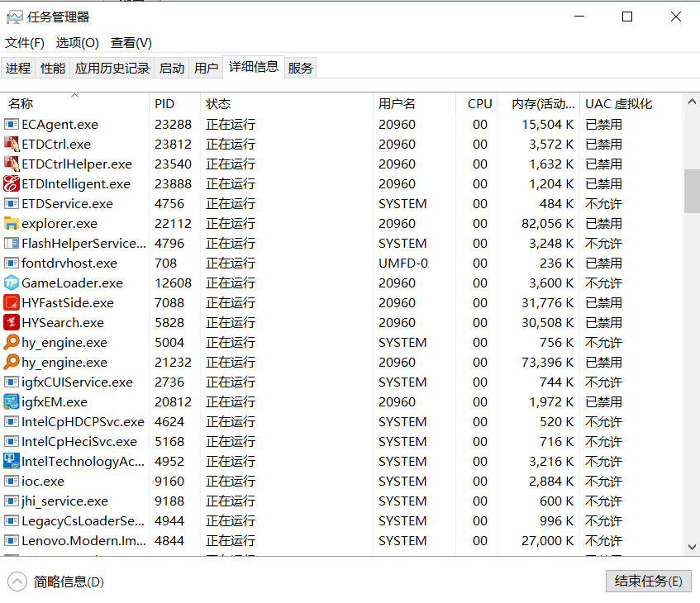Collapse to 简略信息 brief view

(x=56, y=582)
